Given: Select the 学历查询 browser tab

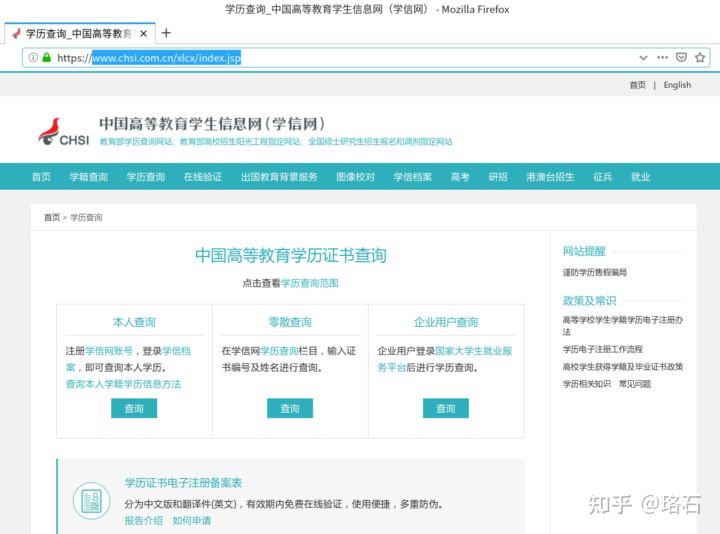Looking at the screenshot, I should click(x=80, y=34).
